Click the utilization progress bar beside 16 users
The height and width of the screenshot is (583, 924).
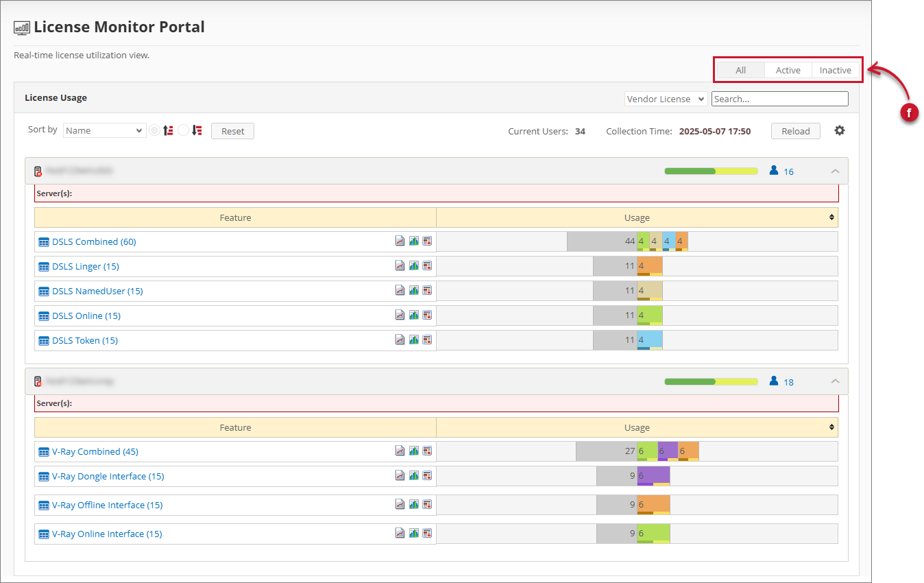(x=711, y=171)
